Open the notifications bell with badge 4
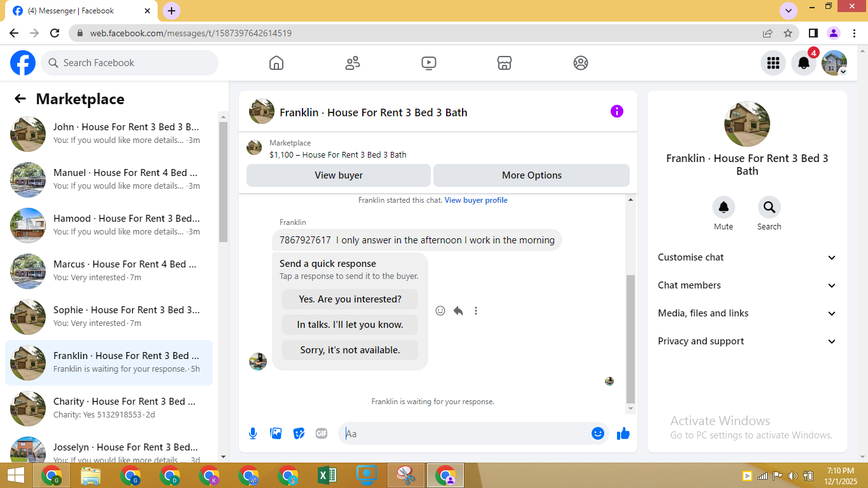 [x=804, y=63]
